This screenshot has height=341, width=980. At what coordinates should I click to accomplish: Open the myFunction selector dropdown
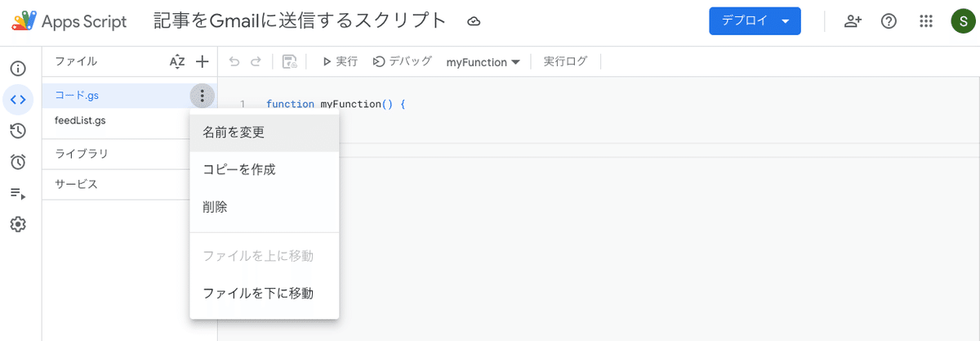click(x=483, y=62)
